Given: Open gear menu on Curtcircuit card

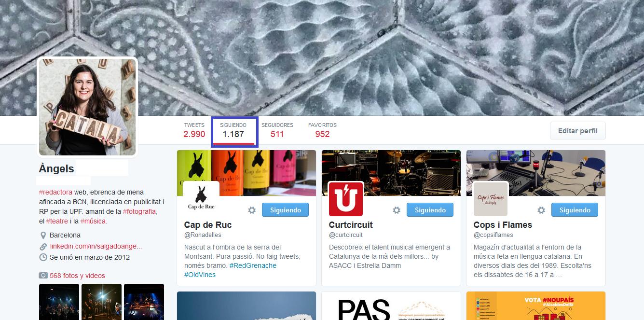Looking at the screenshot, I should pyautogui.click(x=397, y=210).
